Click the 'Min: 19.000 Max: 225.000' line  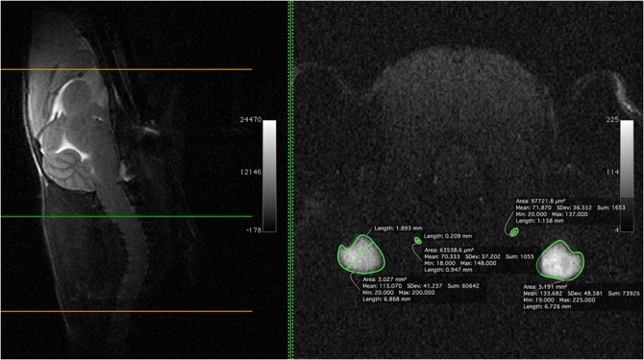click(559, 300)
